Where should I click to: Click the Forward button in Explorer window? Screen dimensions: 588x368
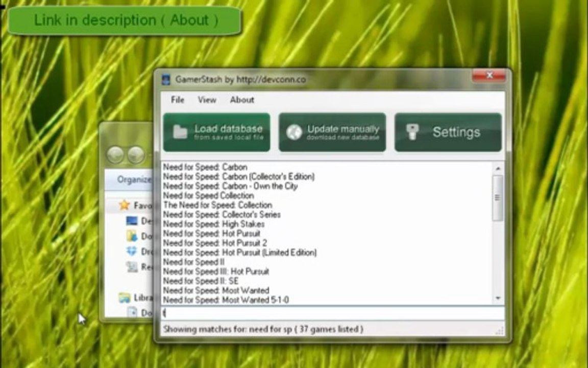point(136,155)
